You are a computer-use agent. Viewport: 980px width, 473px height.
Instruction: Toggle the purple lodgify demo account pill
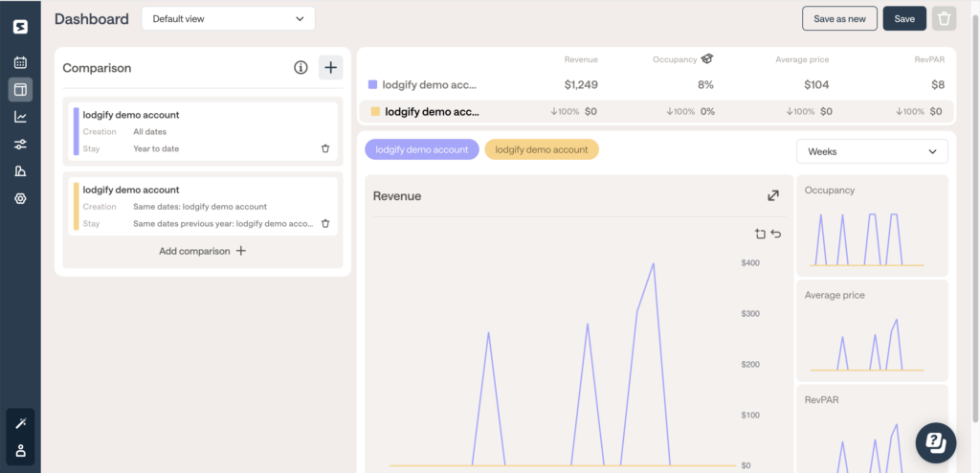[422, 149]
